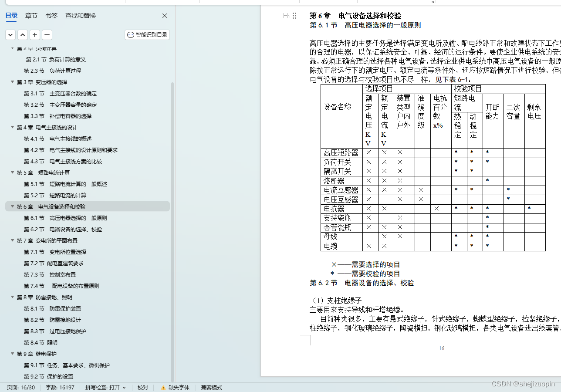
Task: Go to 第8.2节 防雷接地设计
Action: click(52, 320)
